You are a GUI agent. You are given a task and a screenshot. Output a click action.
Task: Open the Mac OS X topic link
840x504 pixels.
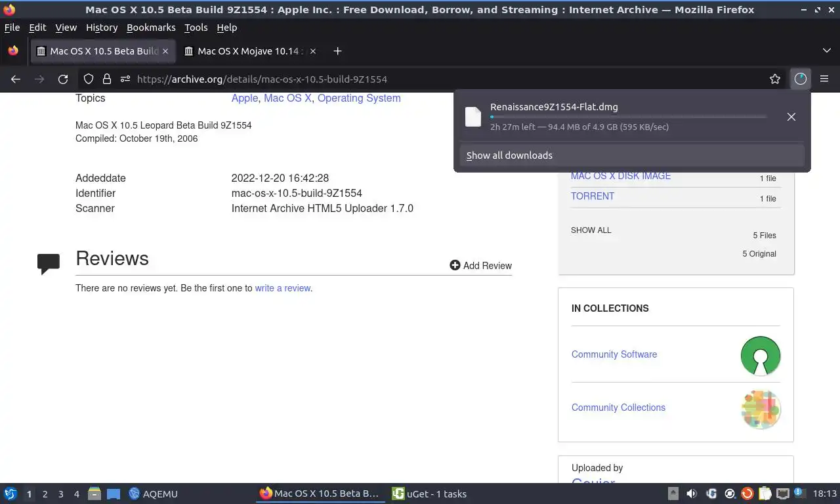coord(287,98)
